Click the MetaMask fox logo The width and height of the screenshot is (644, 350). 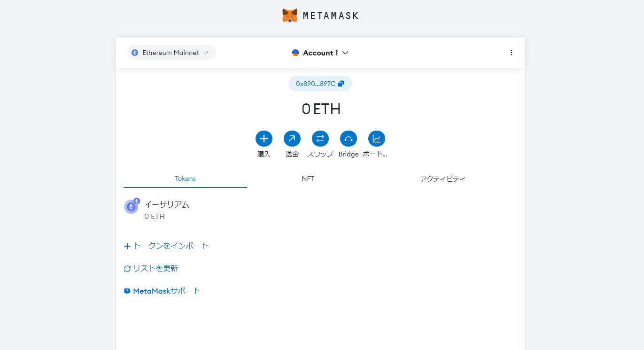(x=290, y=16)
